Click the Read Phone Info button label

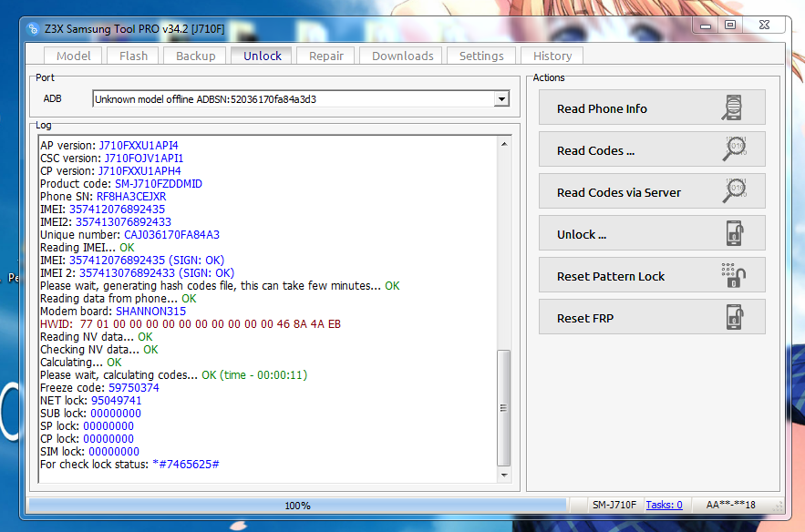(602, 108)
